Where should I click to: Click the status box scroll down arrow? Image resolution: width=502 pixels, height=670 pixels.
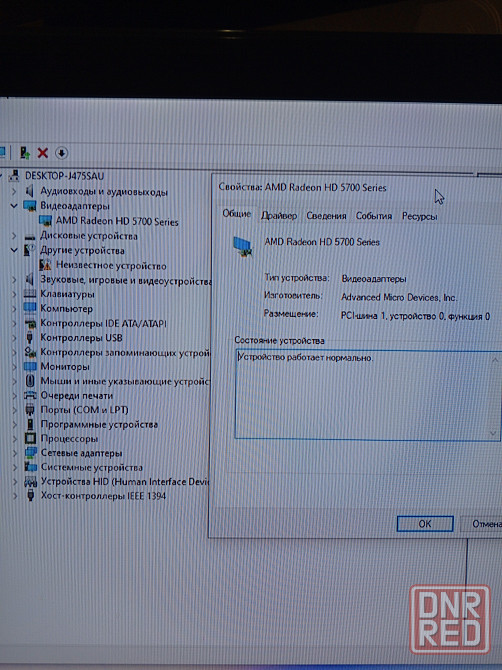point(493,433)
